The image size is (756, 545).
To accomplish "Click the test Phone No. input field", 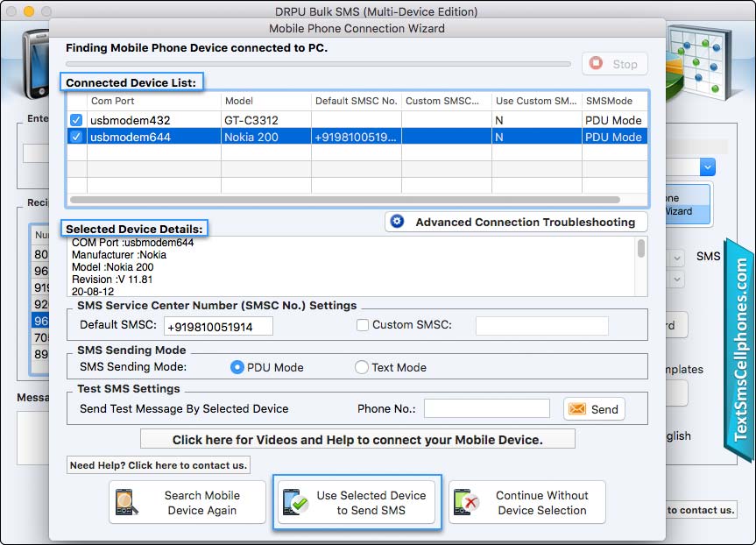I will point(487,408).
